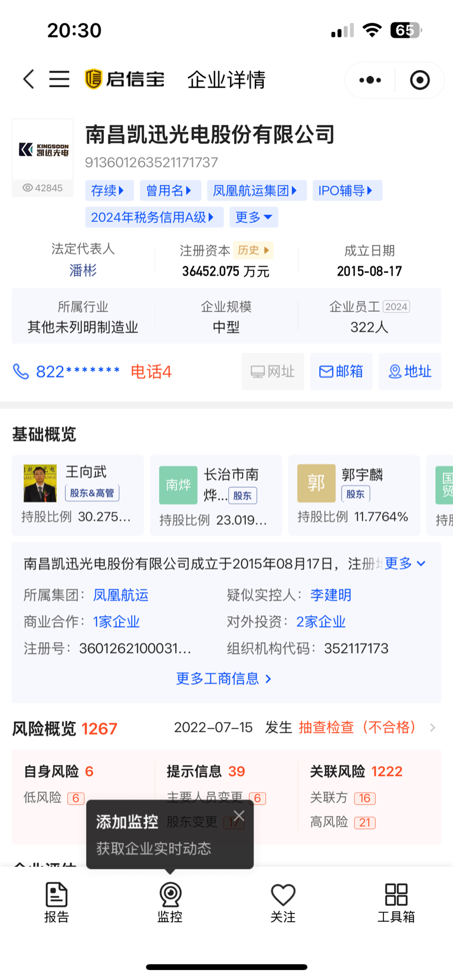Tap the 20:30 status bar clock
This screenshot has height=980, width=453.
click(74, 30)
